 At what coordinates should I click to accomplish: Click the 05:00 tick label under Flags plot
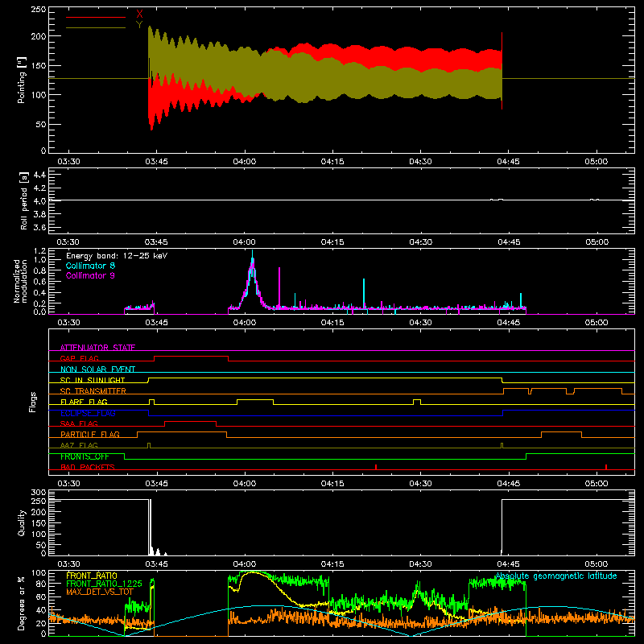click(x=597, y=484)
